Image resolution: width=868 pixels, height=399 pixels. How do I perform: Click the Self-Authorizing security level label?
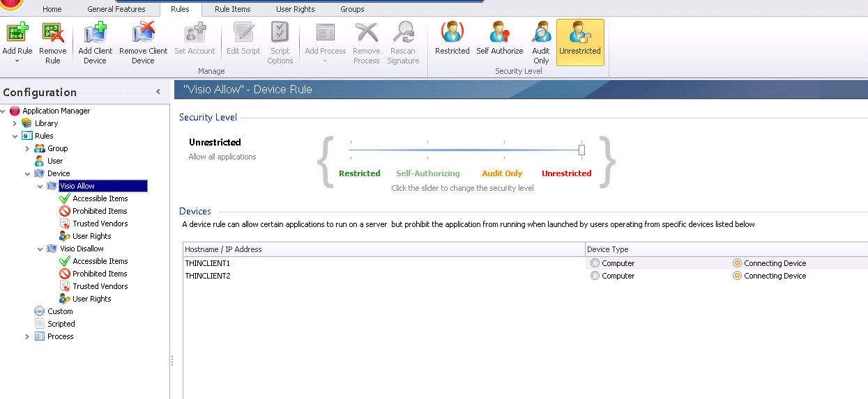[427, 173]
